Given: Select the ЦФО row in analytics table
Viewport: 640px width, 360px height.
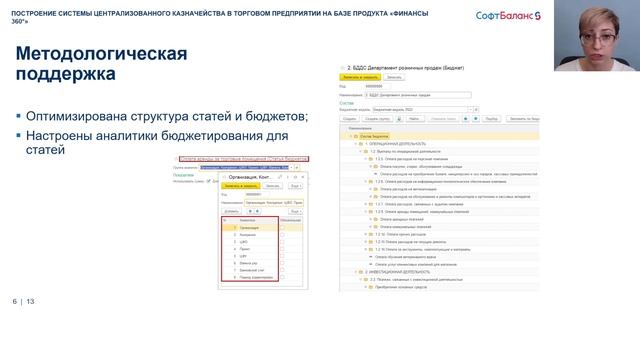Looking at the screenshot, I should pos(262,242).
